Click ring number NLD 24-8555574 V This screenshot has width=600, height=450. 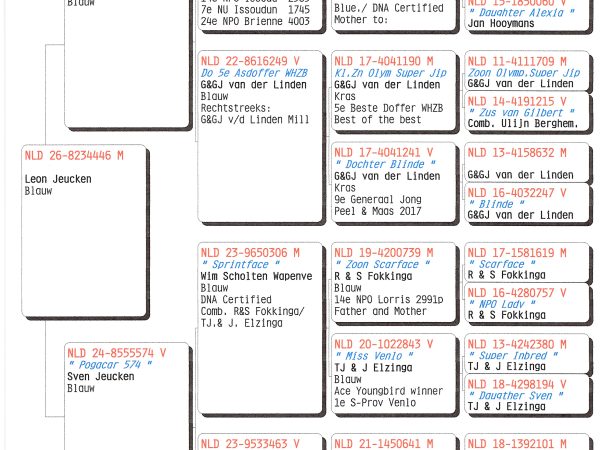pos(117,353)
